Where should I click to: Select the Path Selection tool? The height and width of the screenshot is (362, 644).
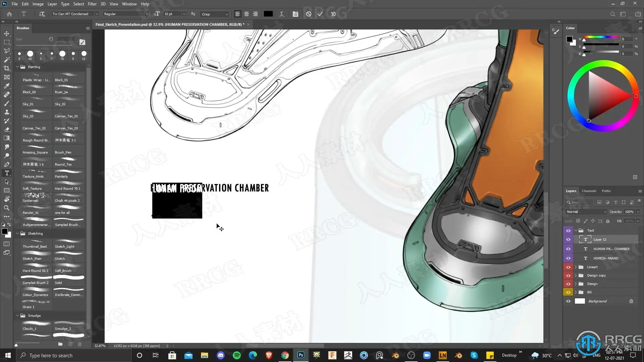[7, 182]
